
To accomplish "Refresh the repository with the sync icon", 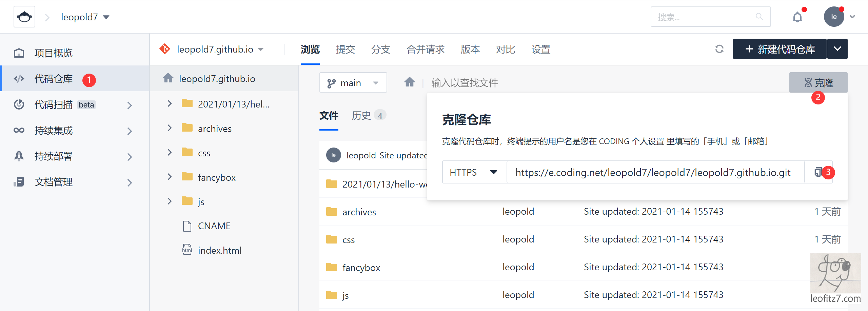I will point(719,49).
